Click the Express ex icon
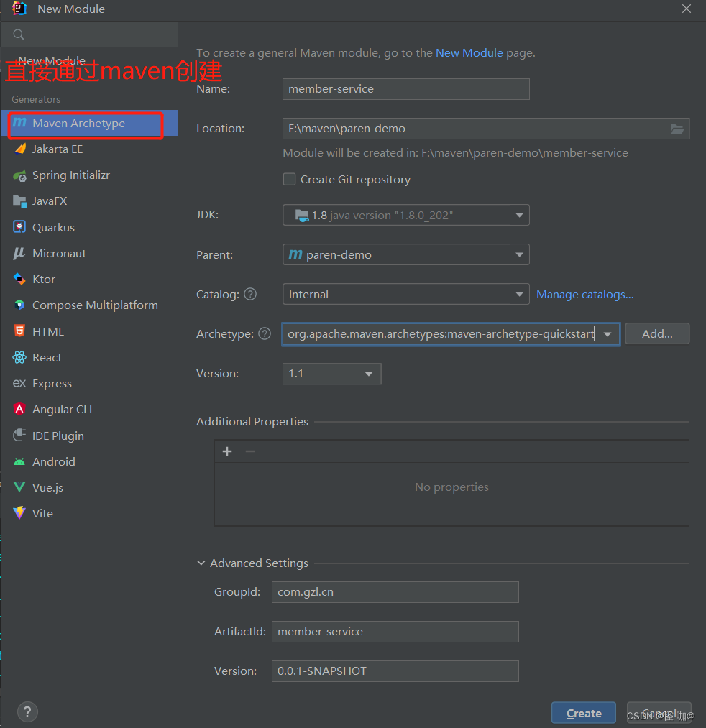The width and height of the screenshot is (706, 728). pyautogui.click(x=19, y=383)
